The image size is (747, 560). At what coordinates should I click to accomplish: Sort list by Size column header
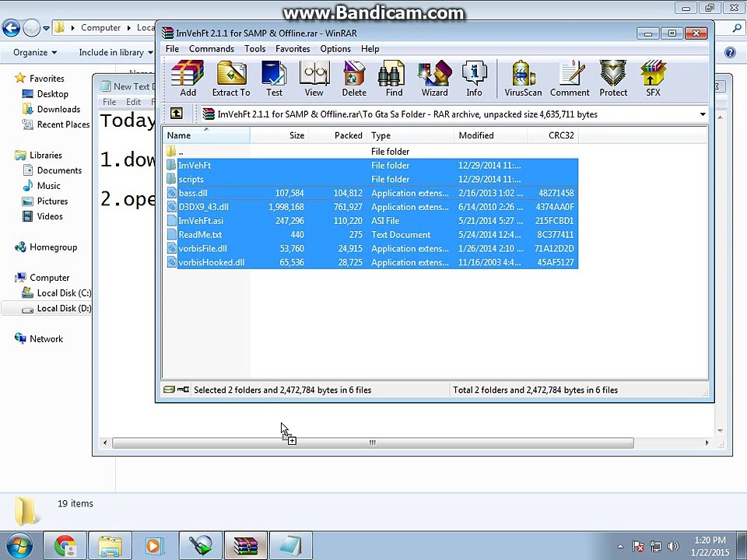[279, 135]
